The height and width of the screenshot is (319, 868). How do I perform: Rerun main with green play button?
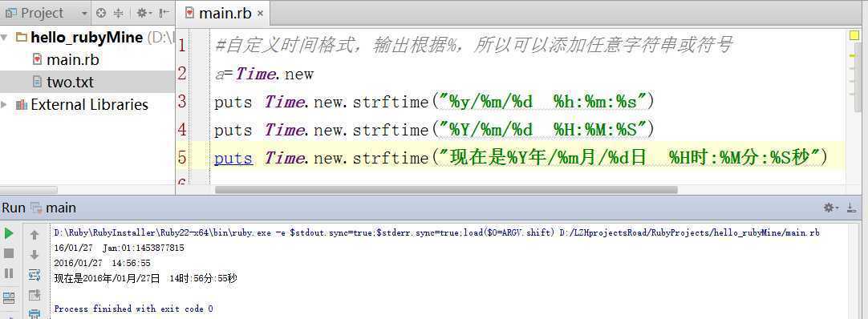tap(9, 234)
